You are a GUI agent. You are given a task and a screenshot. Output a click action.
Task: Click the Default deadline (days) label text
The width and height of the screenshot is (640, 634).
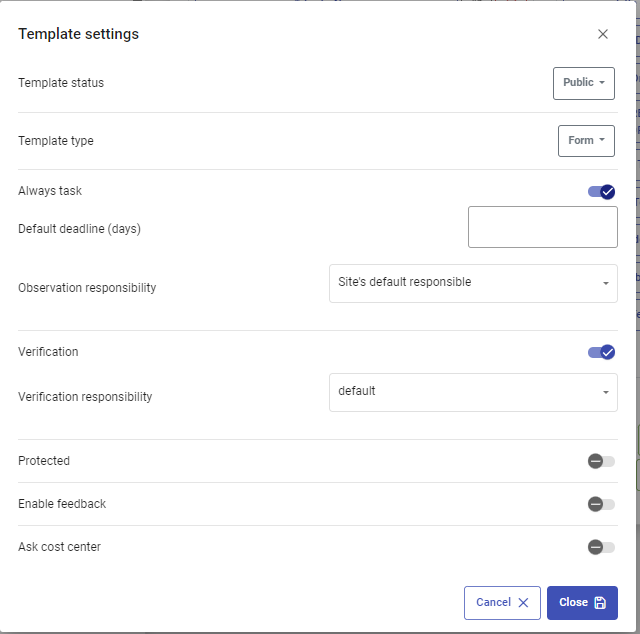click(80, 229)
